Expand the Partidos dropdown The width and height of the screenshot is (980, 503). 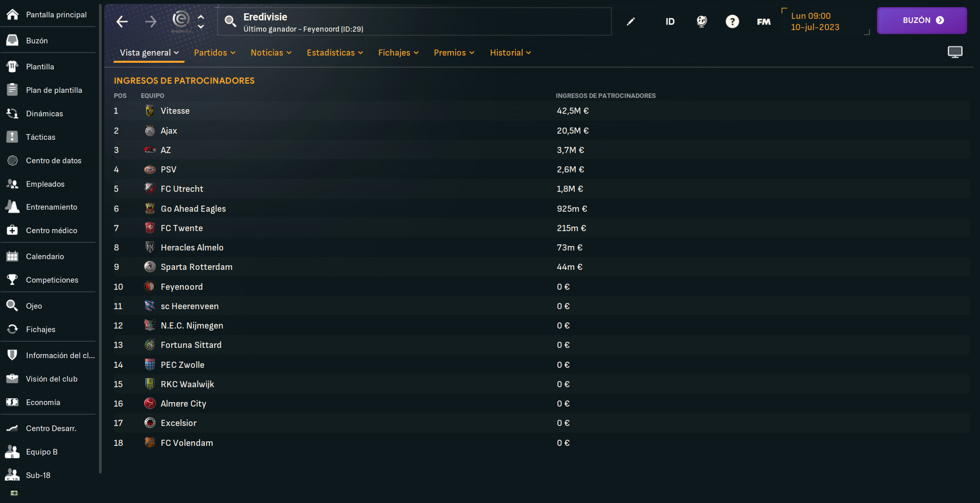pyautogui.click(x=214, y=53)
